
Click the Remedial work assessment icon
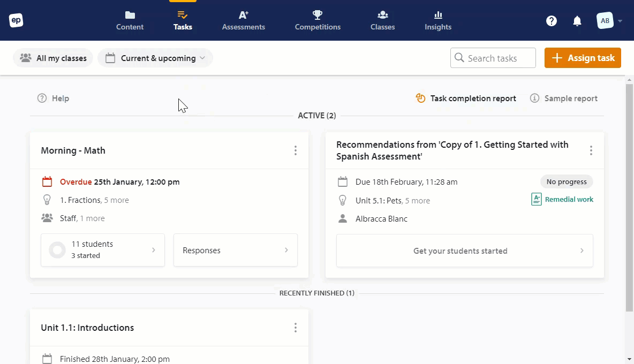(x=536, y=199)
